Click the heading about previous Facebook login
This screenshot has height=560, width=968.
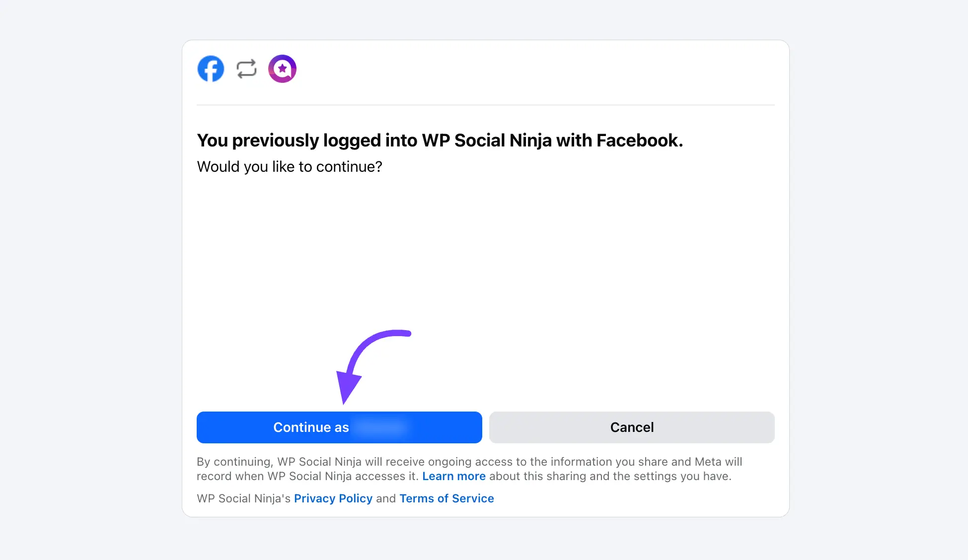440,140
